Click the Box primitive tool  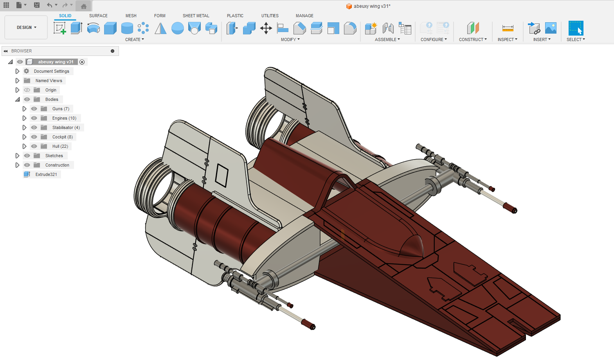110,28
